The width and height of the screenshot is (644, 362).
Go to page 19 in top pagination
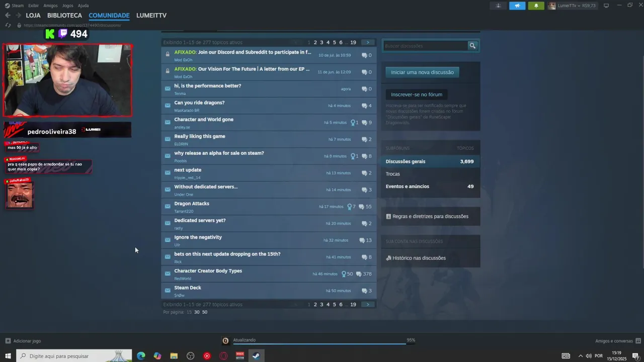[353, 43]
